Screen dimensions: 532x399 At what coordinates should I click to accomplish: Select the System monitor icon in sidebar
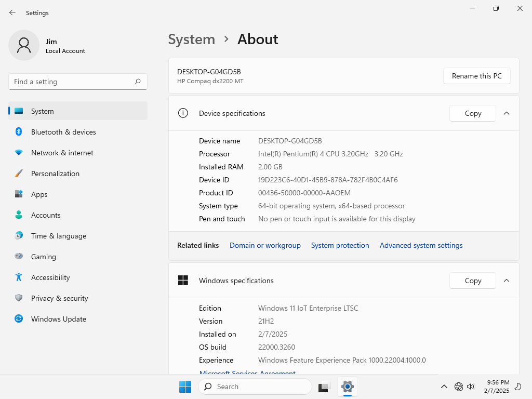(19, 111)
